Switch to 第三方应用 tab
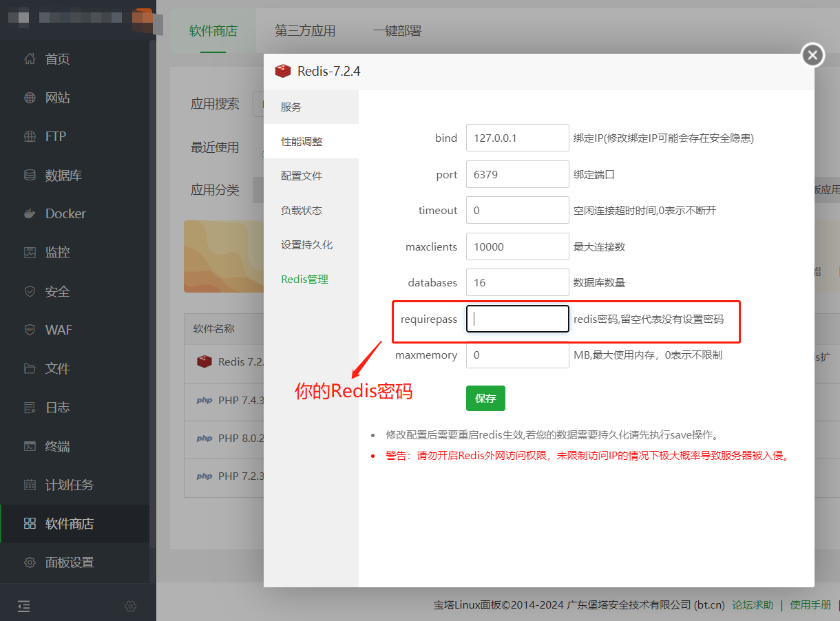 (x=305, y=31)
